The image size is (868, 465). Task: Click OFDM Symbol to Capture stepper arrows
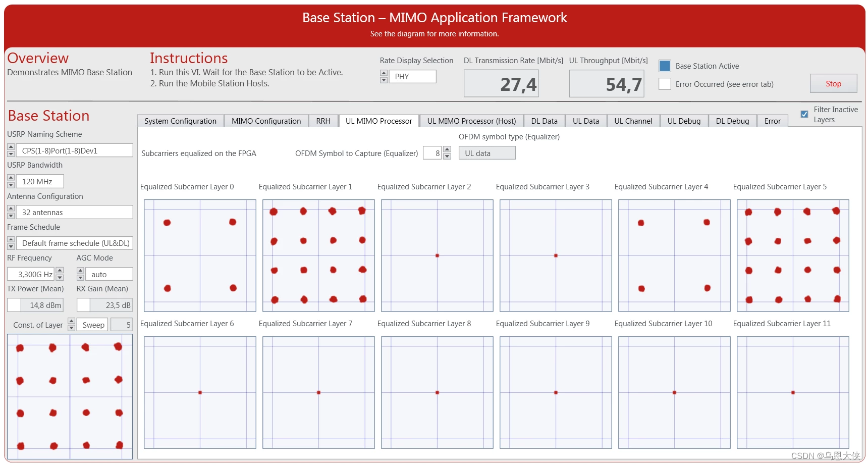[x=447, y=153]
